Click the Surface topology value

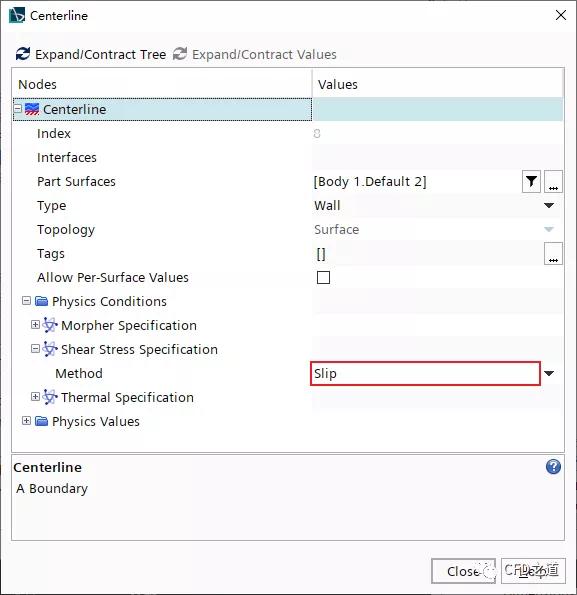[x=336, y=230]
